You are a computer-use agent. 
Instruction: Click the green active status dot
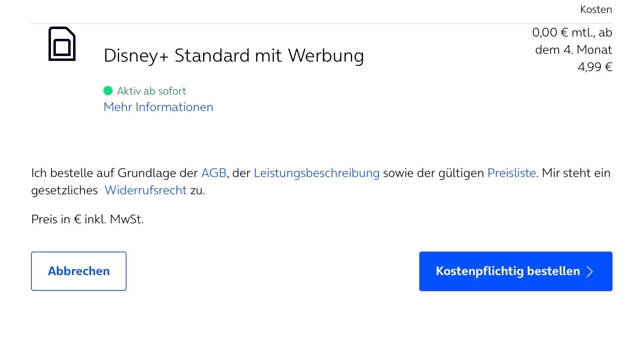click(x=108, y=91)
